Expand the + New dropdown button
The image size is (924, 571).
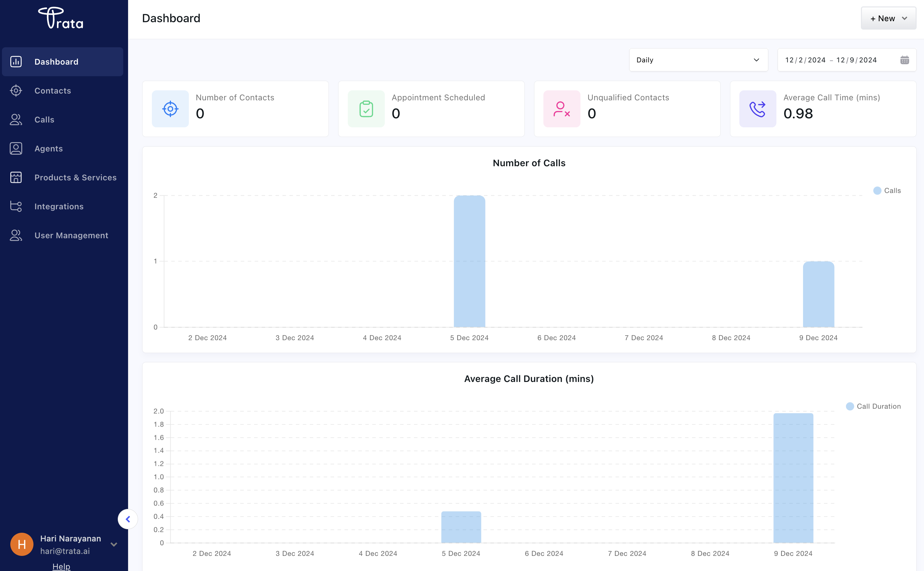888,19
